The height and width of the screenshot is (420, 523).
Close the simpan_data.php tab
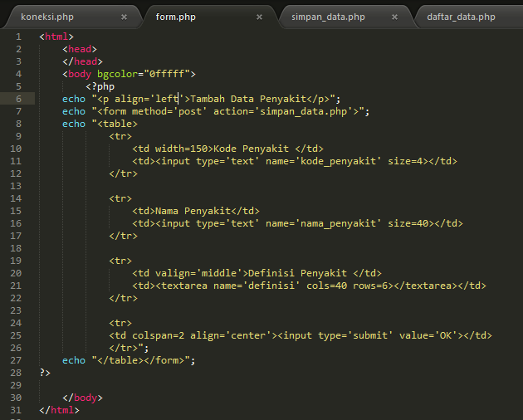(394, 17)
